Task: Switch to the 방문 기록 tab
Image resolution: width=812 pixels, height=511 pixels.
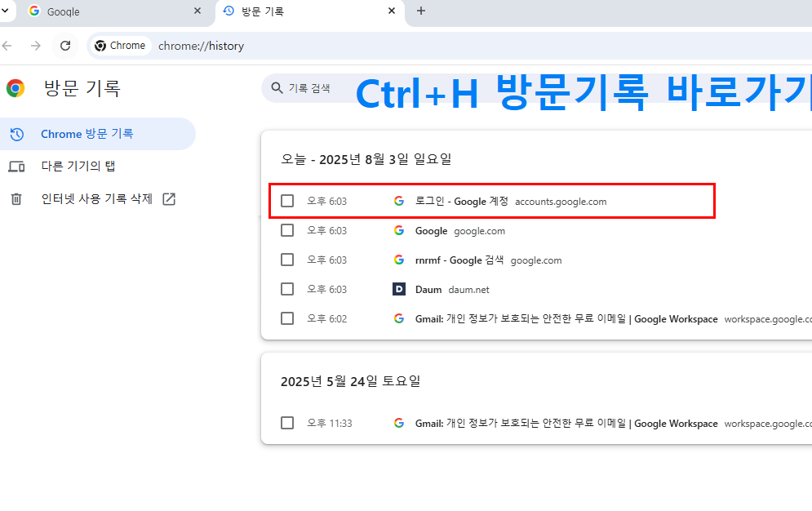Action: click(309, 11)
